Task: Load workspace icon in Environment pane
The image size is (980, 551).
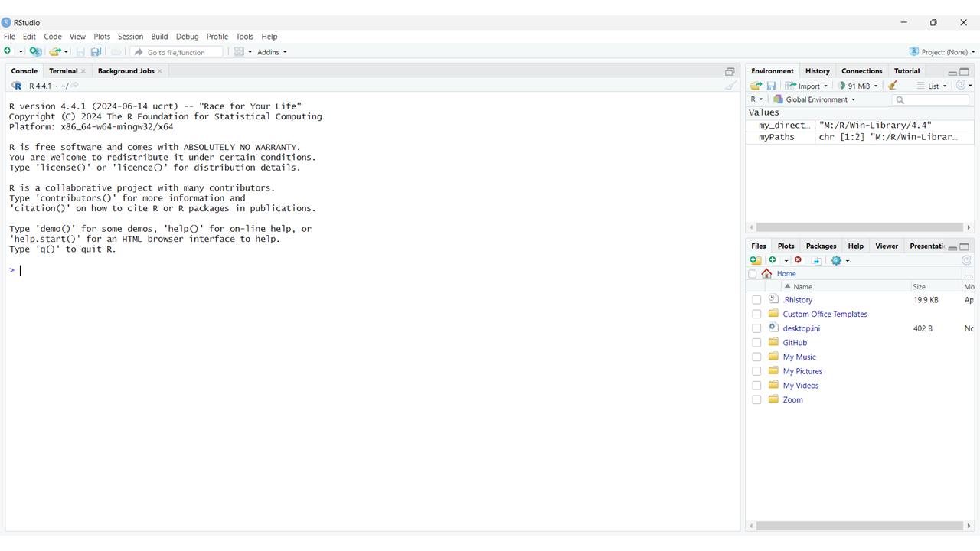Action: 756,86
